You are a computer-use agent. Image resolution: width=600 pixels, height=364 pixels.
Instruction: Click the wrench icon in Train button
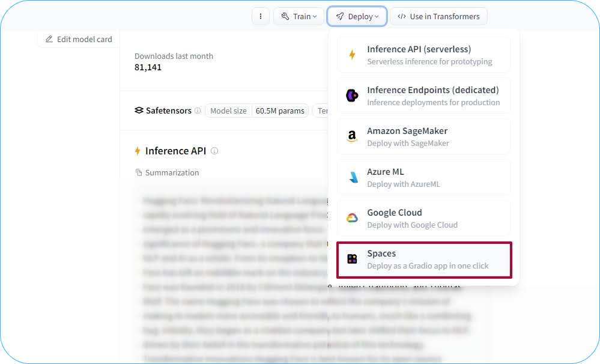point(285,16)
